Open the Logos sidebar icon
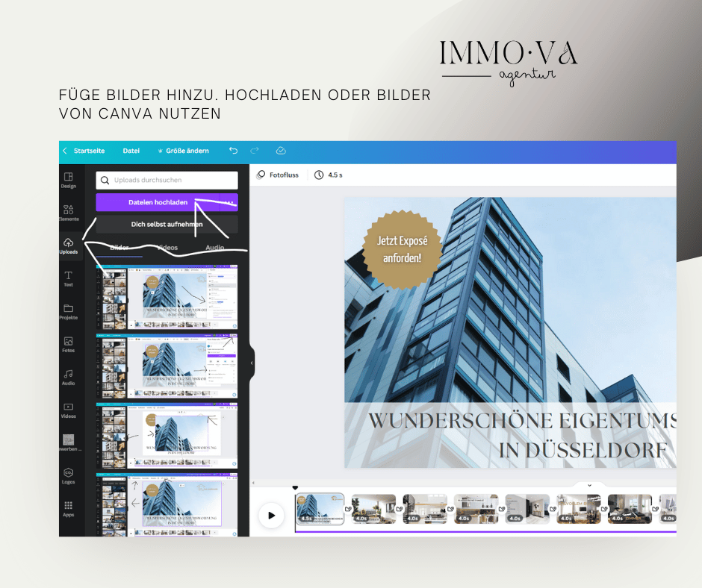 click(68, 475)
